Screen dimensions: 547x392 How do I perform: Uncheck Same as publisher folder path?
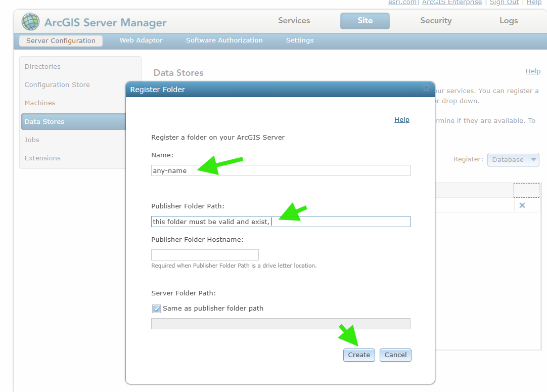click(157, 309)
